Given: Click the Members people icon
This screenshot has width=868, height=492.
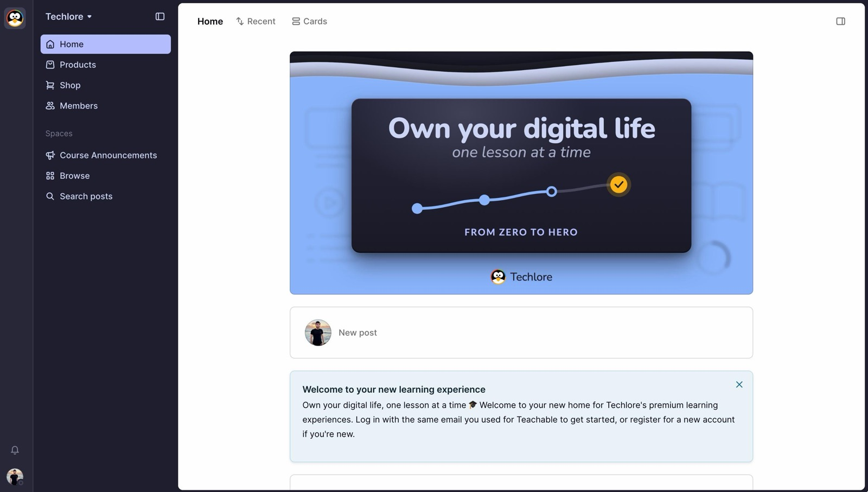Looking at the screenshot, I should [x=50, y=106].
